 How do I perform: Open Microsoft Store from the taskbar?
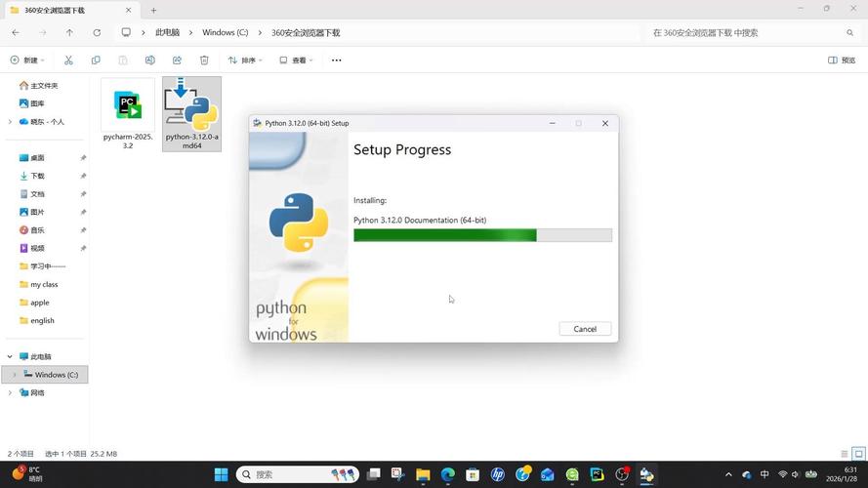coord(473,474)
